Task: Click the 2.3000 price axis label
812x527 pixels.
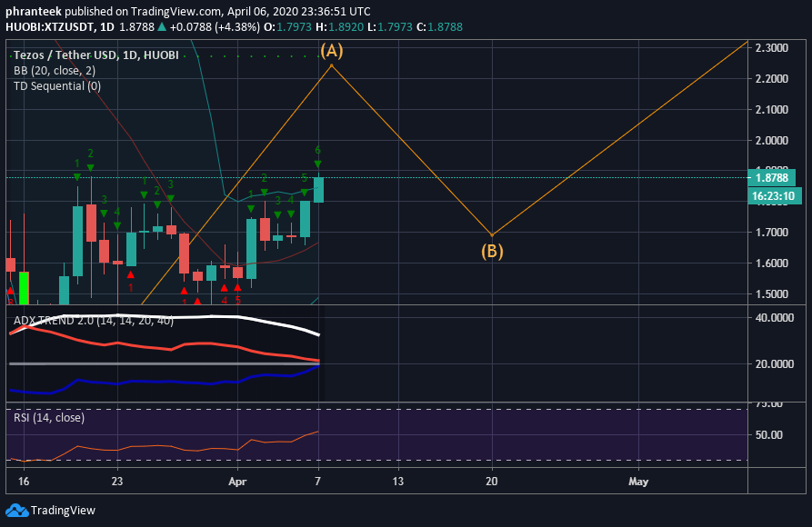Action: point(772,47)
